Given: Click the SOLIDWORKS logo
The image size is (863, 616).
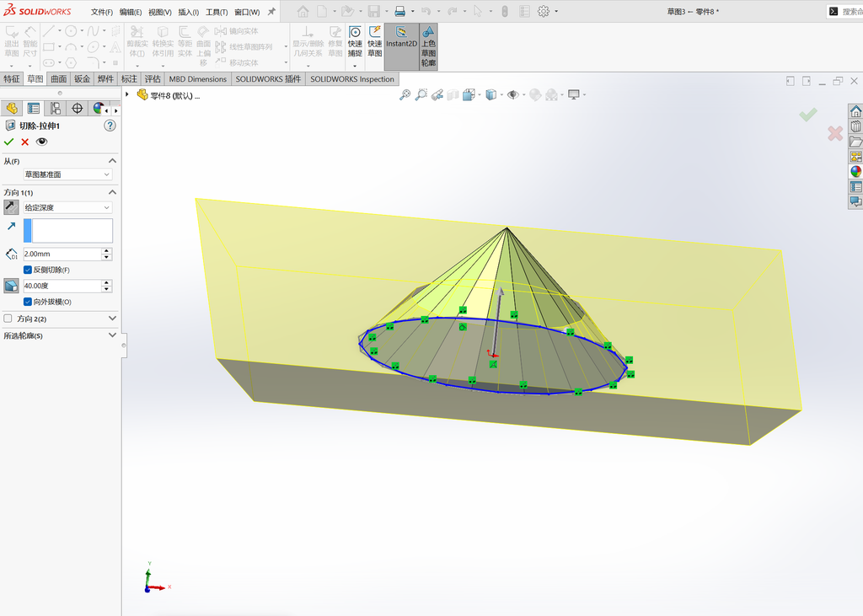Looking at the screenshot, I should coord(37,10).
